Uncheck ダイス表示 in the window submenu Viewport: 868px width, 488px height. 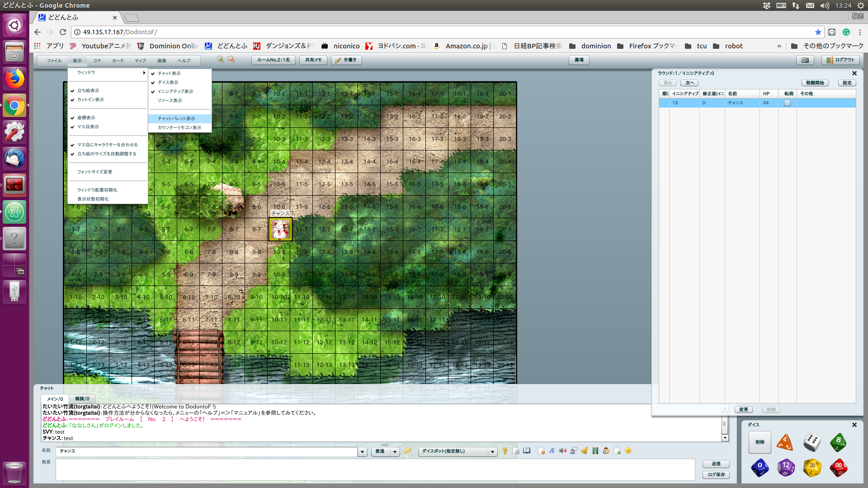click(x=168, y=83)
